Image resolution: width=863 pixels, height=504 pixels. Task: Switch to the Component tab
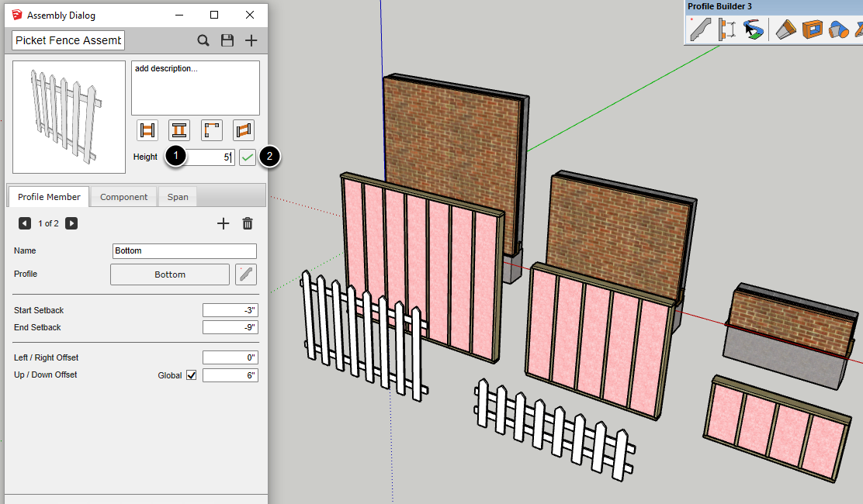click(123, 197)
